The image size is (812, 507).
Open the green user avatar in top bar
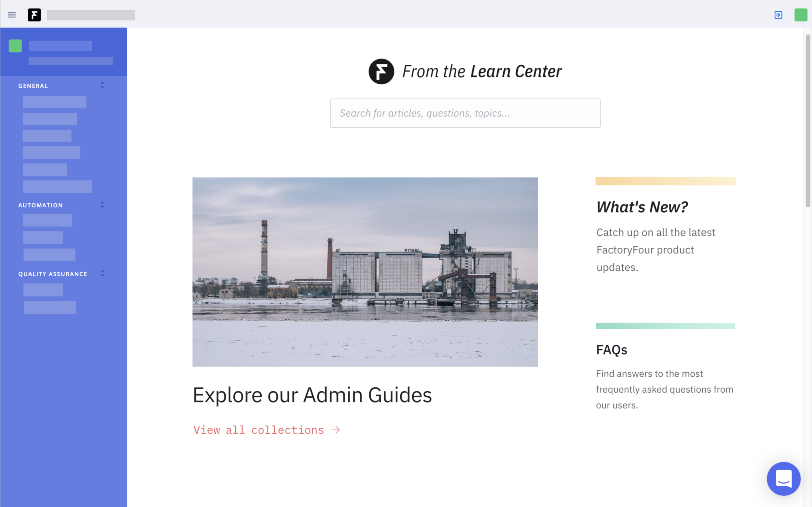[x=801, y=15]
